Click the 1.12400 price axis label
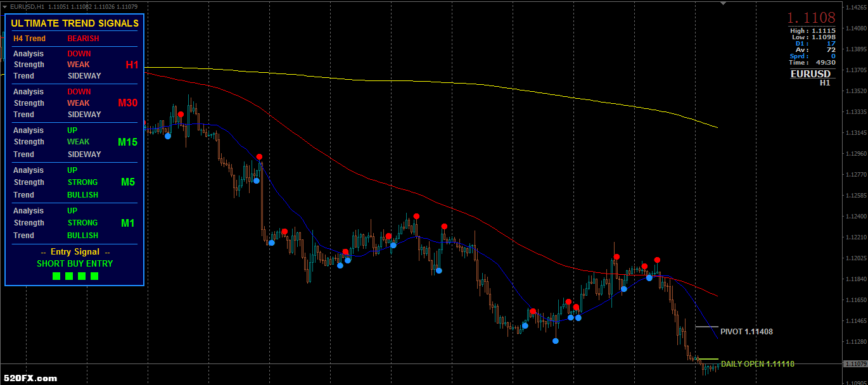This screenshot has width=868, height=385. tap(856, 217)
